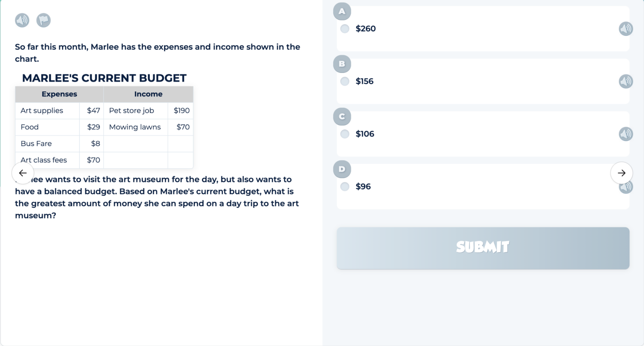Play the question audio with the speaker icon

coord(22,20)
